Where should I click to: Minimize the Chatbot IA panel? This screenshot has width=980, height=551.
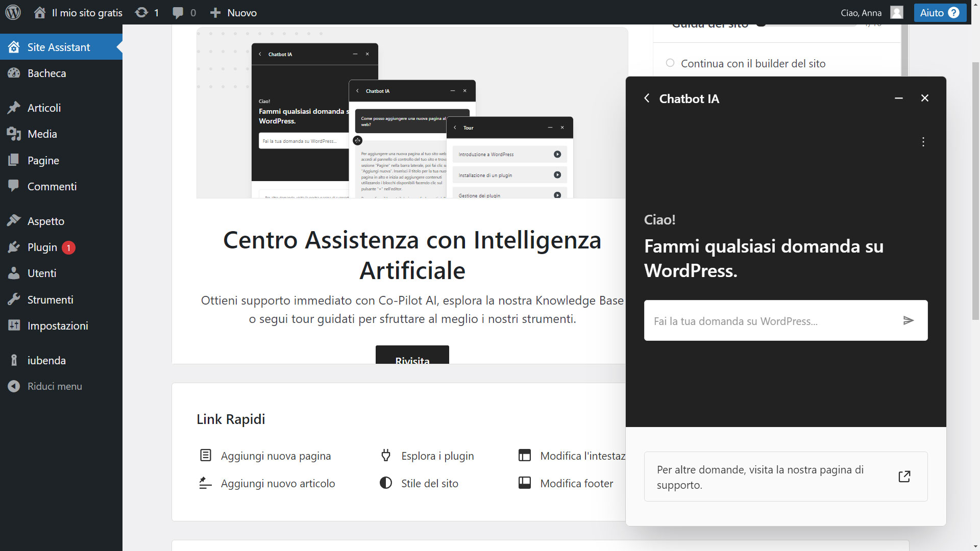(899, 98)
